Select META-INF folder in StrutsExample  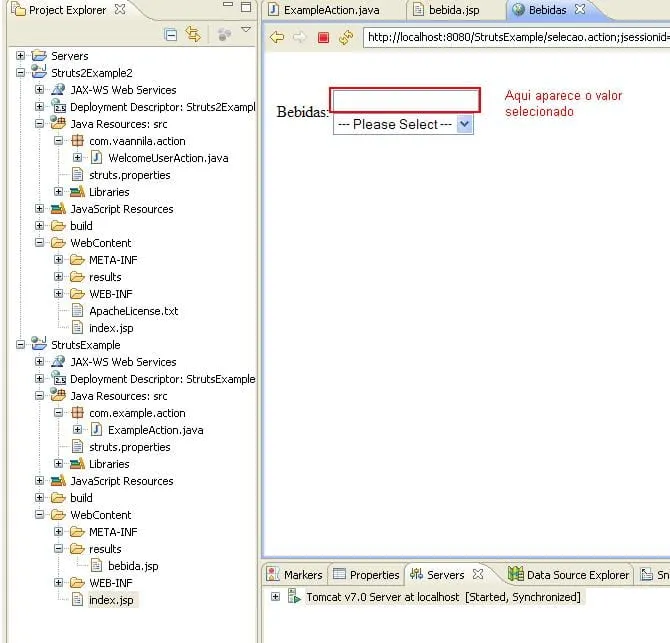(113, 532)
